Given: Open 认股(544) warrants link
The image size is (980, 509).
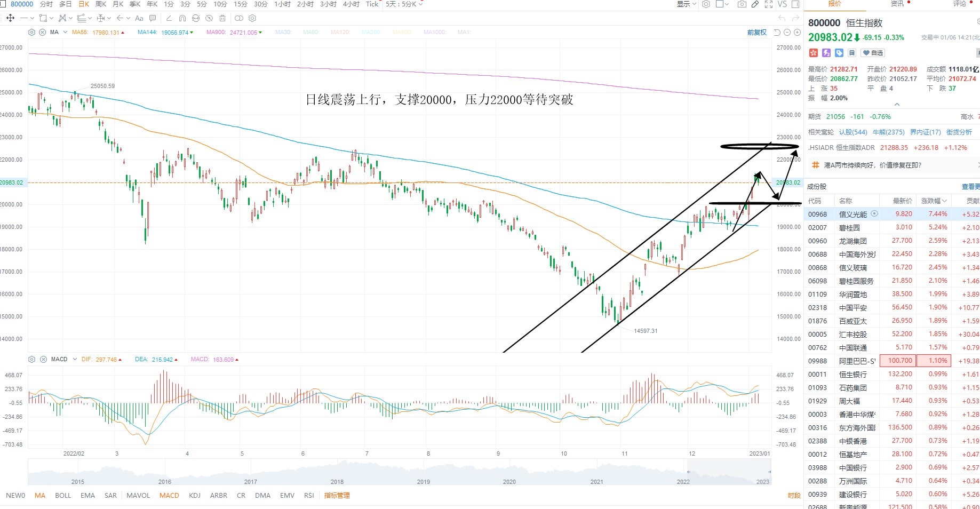Looking at the screenshot, I should (x=853, y=132).
